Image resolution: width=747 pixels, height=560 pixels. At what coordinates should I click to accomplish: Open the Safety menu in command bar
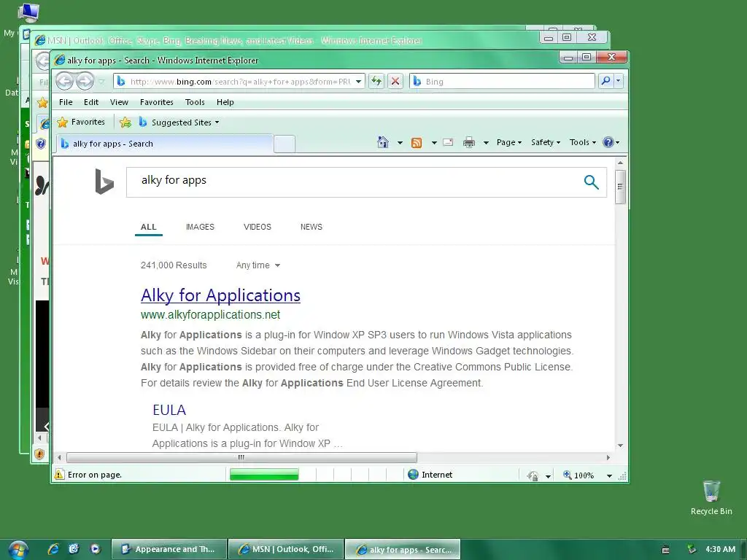coord(546,142)
